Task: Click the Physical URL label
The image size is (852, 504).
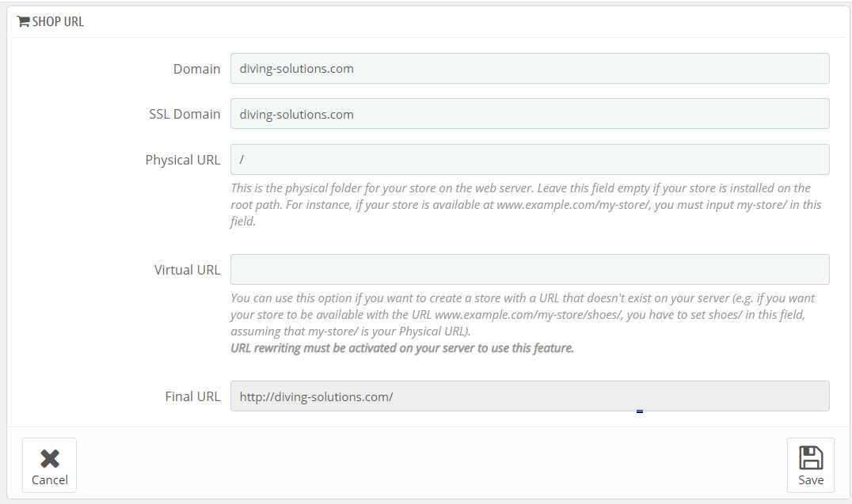Action: [x=183, y=160]
